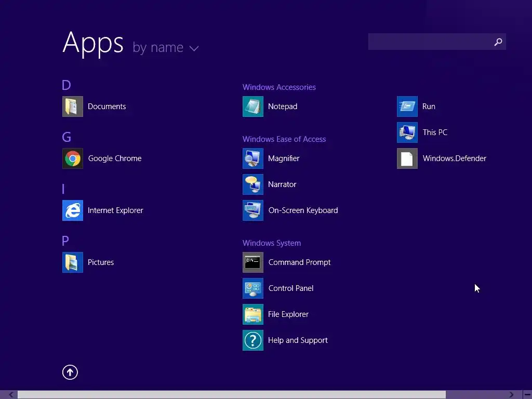This screenshot has height=399, width=532.
Task: Click the search magnifier icon
Action: [x=498, y=42]
